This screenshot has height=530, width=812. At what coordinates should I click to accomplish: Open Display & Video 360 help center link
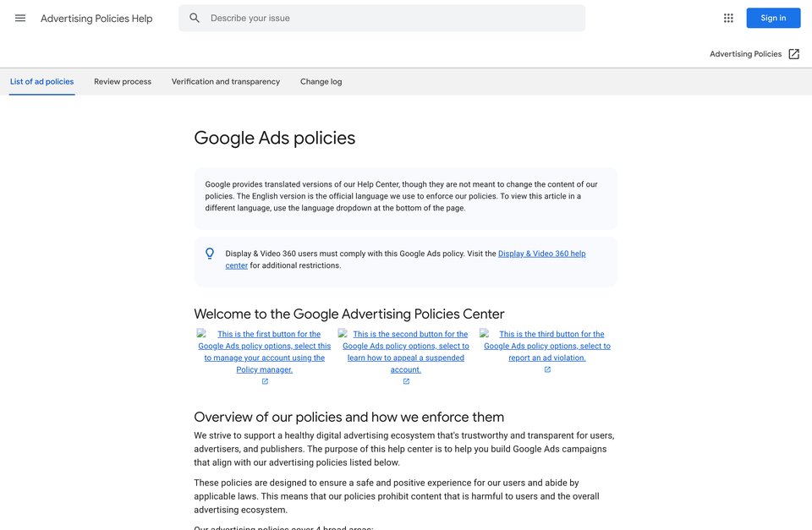[541, 254]
